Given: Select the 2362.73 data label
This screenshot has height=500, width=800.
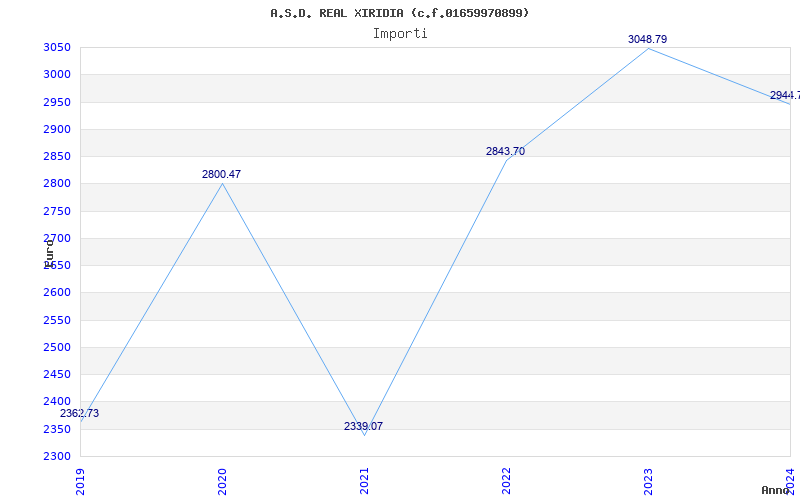Looking at the screenshot, I should click(x=80, y=413).
